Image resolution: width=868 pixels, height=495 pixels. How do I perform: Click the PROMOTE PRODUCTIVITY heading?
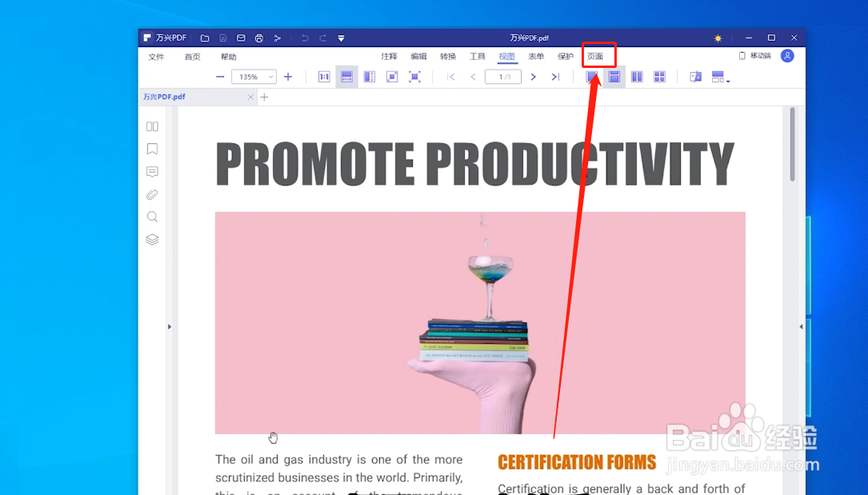pos(475,164)
